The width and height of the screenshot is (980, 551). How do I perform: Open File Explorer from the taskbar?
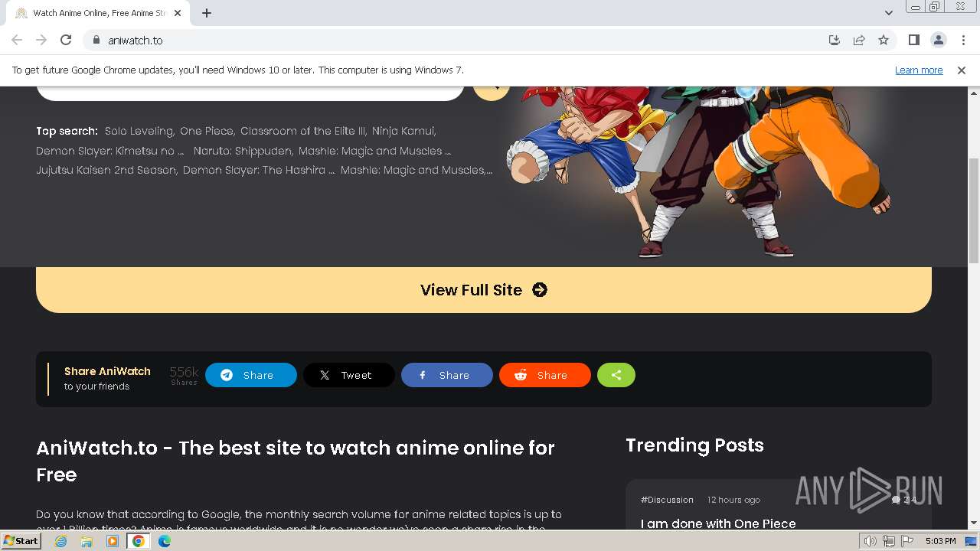pos(87,541)
